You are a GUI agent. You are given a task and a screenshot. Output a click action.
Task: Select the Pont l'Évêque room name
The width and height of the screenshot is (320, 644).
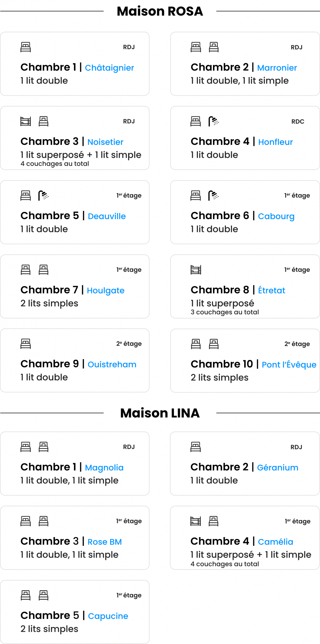tap(289, 365)
